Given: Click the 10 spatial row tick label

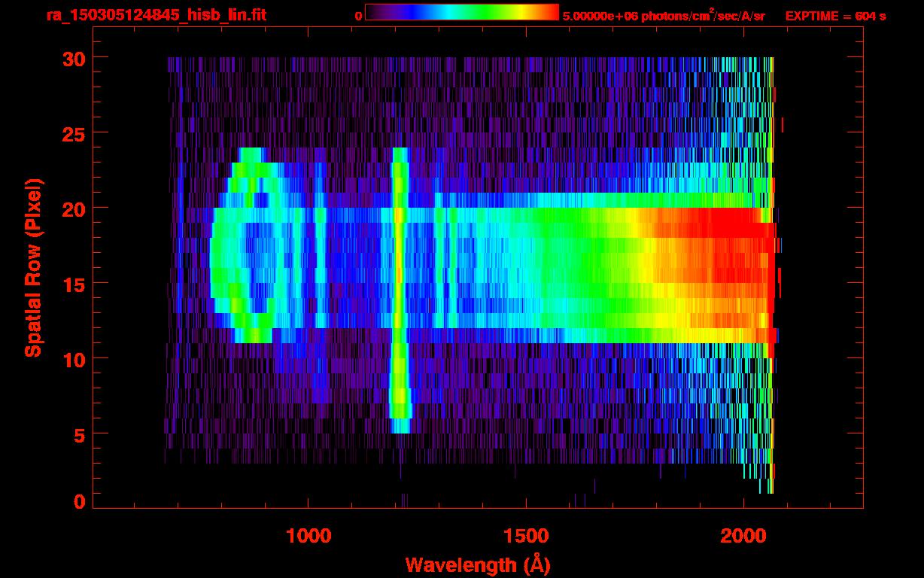Looking at the screenshot, I should [x=74, y=359].
